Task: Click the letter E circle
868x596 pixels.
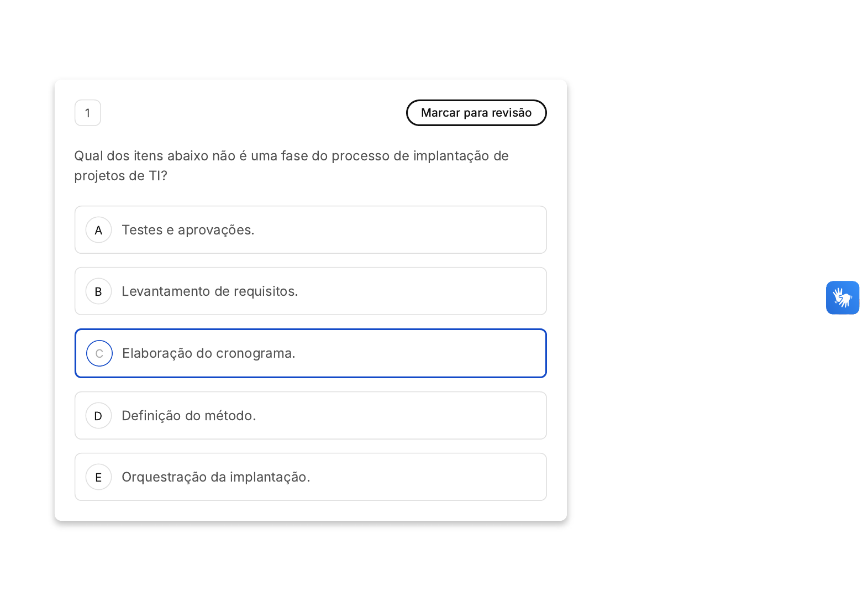Action: tap(98, 477)
